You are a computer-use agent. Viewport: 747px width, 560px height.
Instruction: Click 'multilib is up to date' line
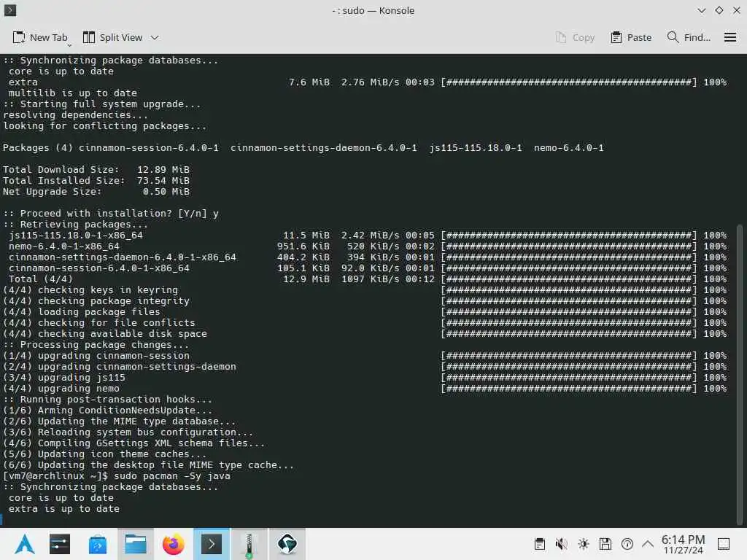click(x=72, y=93)
